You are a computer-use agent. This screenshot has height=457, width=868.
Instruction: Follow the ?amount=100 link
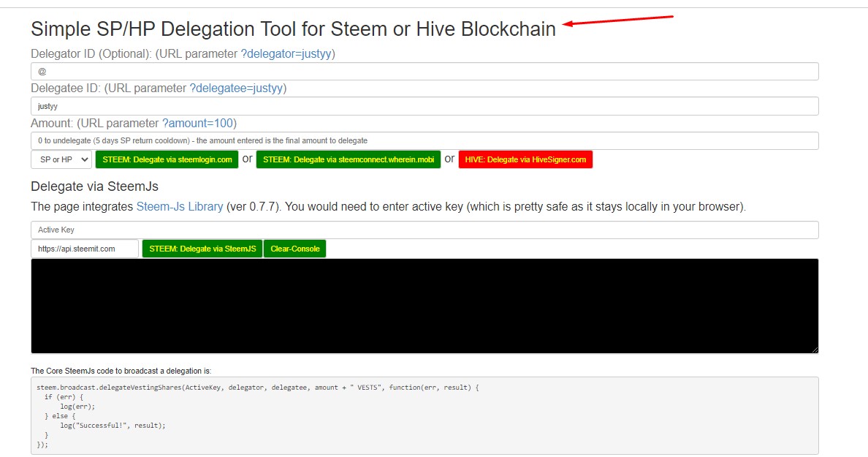[197, 123]
